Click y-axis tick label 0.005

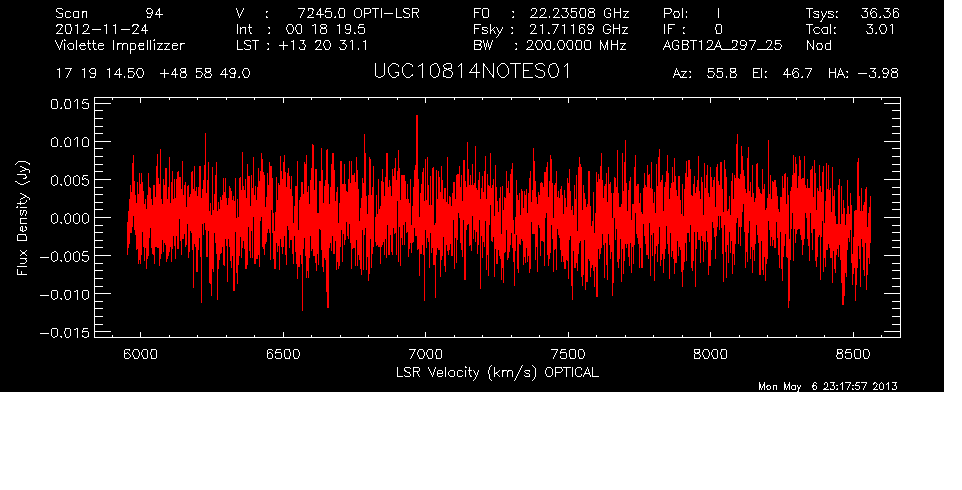(69, 181)
